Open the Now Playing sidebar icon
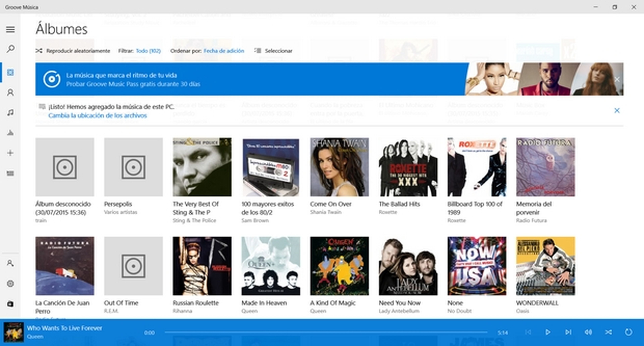The height and width of the screenshot is (346, 644). click(10, 133)
